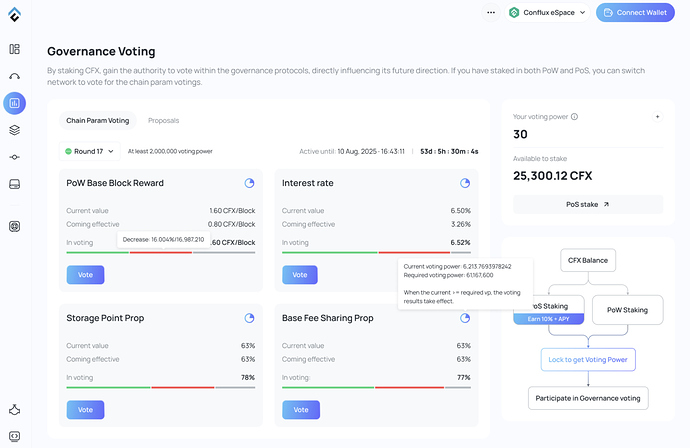
Task: Open the stacked layers icon in sidebar
Action: [x=15, y=129]
